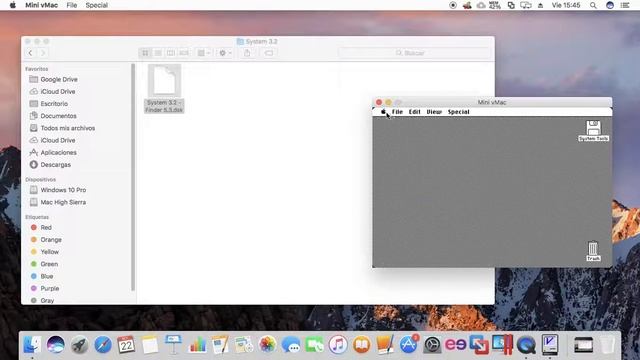The height and width of the screenshot is (360, 640).
Task: Open first iCloud Drive sidebar entry
Action: tap(52, 91)
